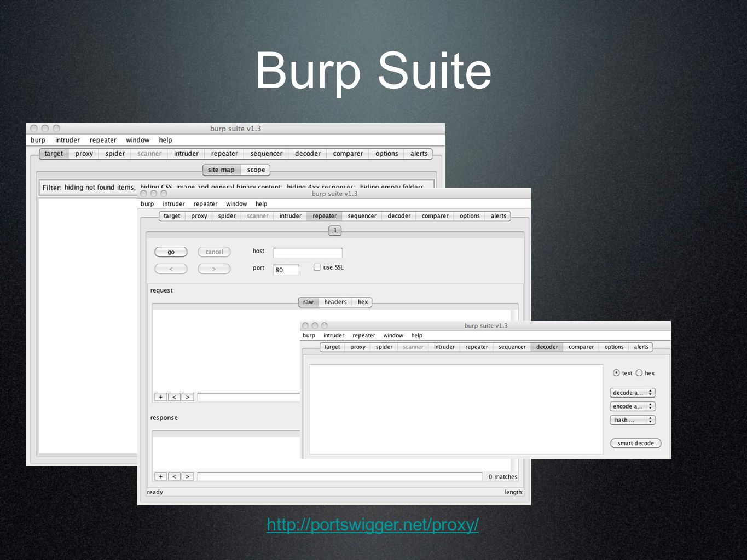This screenshot has height=560, width=747.
Task: Select the headers request tab
Action: click(x=335, y=302)
